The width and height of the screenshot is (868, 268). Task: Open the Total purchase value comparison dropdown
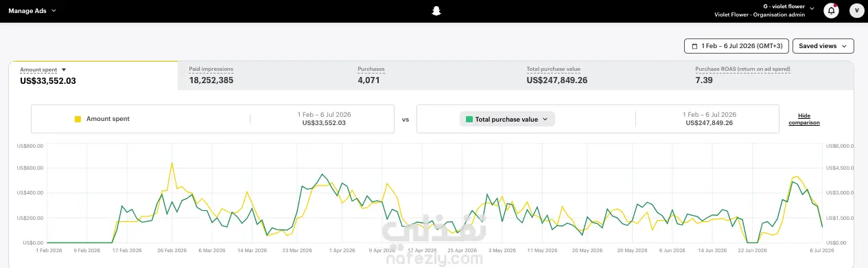coord(507,119)
